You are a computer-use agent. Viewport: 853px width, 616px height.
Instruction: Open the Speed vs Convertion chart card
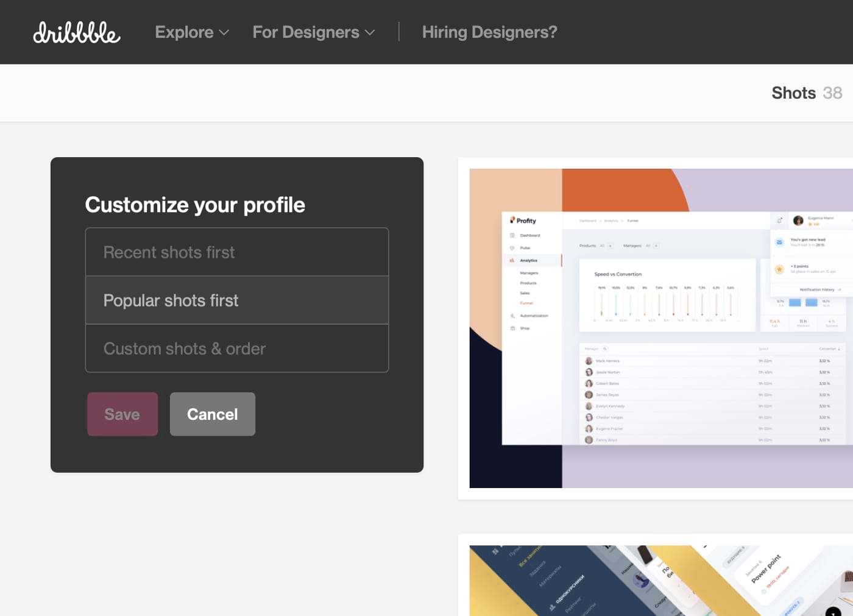[x=667, y=296]
